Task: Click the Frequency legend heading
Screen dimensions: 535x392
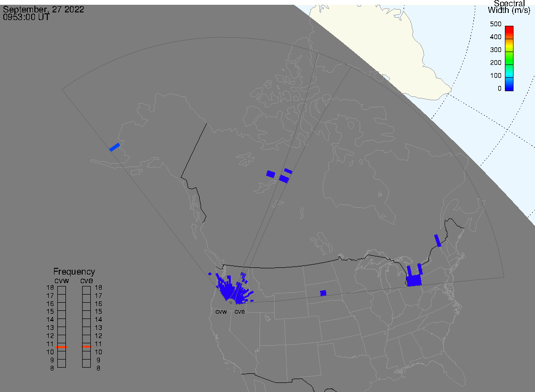Action: [74, 272]
